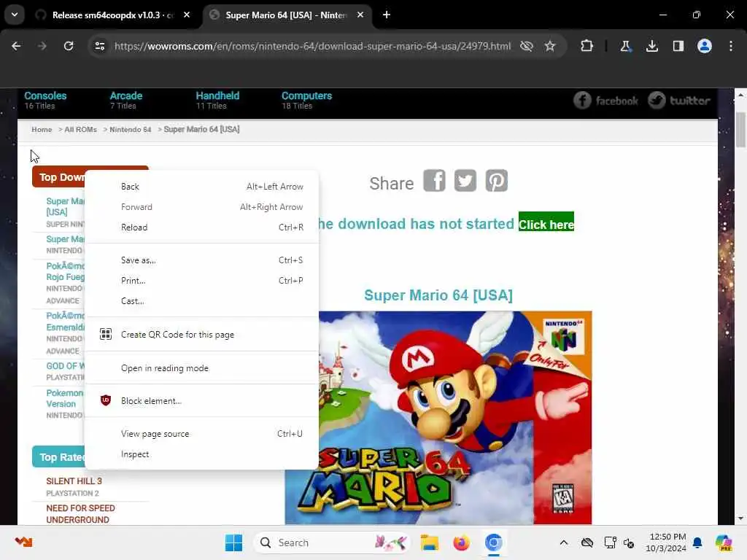The height and width of the screenshot is (560, 747).
Task: Close the Super Mario 64 tab
Action: tap(360, 15)
